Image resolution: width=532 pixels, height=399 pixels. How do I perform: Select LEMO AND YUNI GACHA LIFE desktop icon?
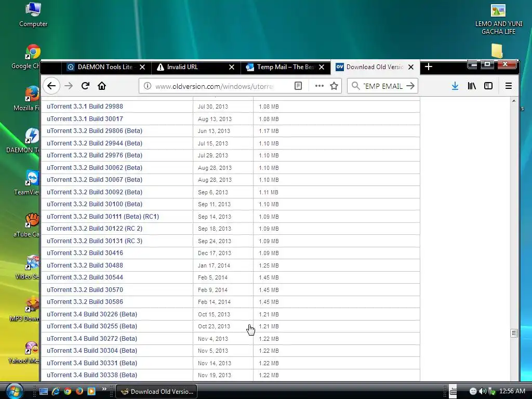(x=498, y=19)
